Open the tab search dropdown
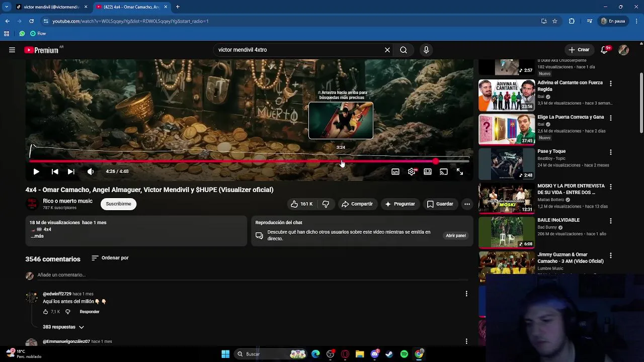Viewport: 644px width, 362px height. pyautogui.click(x=7, y=7)
